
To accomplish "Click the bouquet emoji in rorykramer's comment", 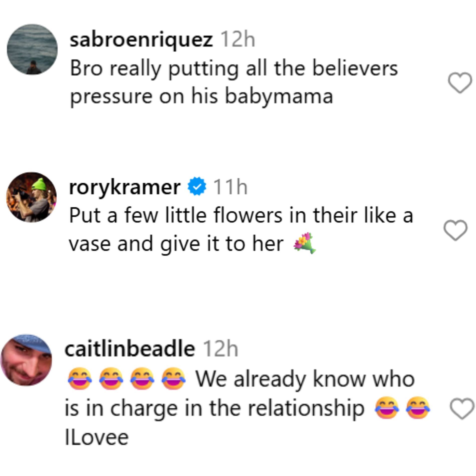I will pyautogui.click(x=304, y=243).
